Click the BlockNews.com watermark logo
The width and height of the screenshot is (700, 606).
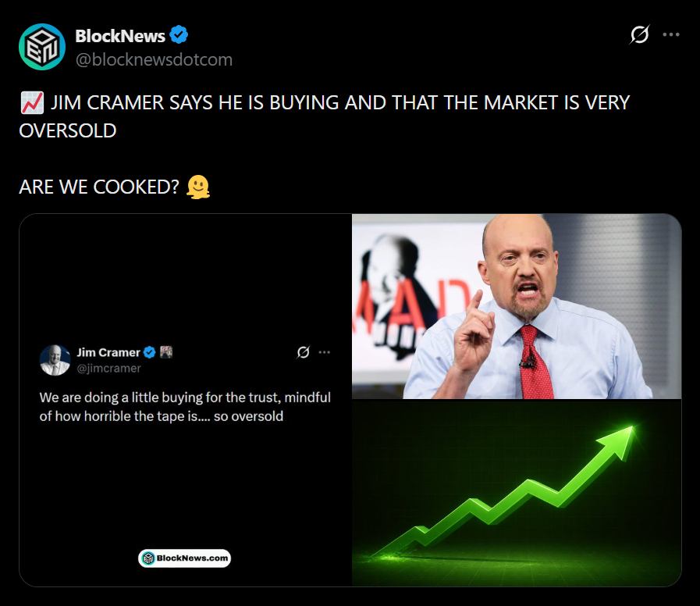point(185,558)
